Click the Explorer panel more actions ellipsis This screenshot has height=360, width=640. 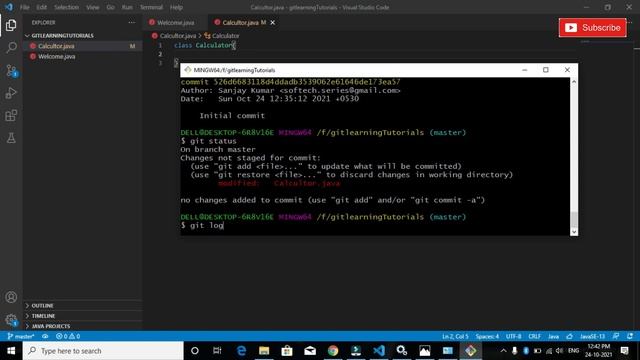click(x=131, y=22)
